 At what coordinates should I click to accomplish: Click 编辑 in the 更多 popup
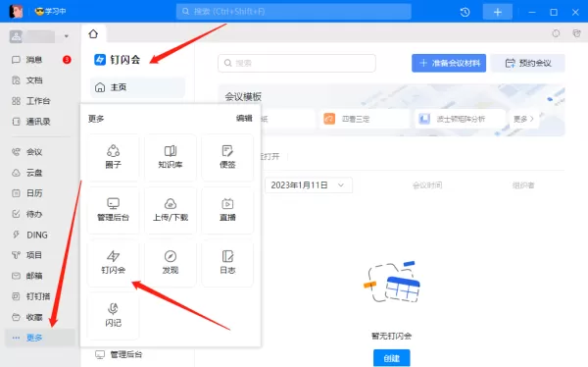(x=244, y=119)
